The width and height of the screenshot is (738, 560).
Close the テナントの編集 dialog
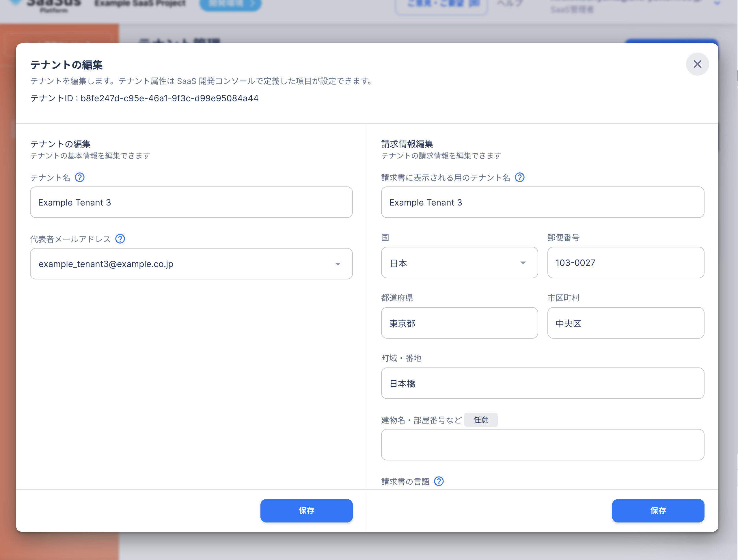coord(697,64)
